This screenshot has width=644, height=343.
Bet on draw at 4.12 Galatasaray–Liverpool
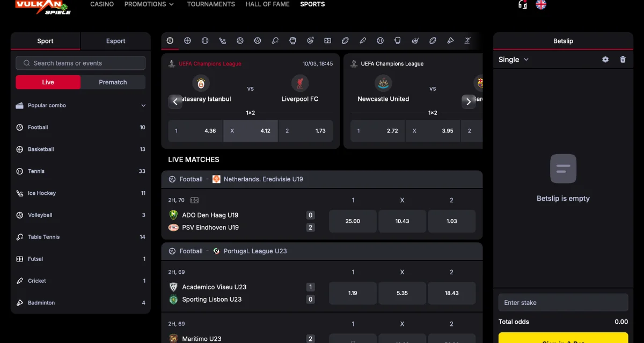click(x=251, y=131)
